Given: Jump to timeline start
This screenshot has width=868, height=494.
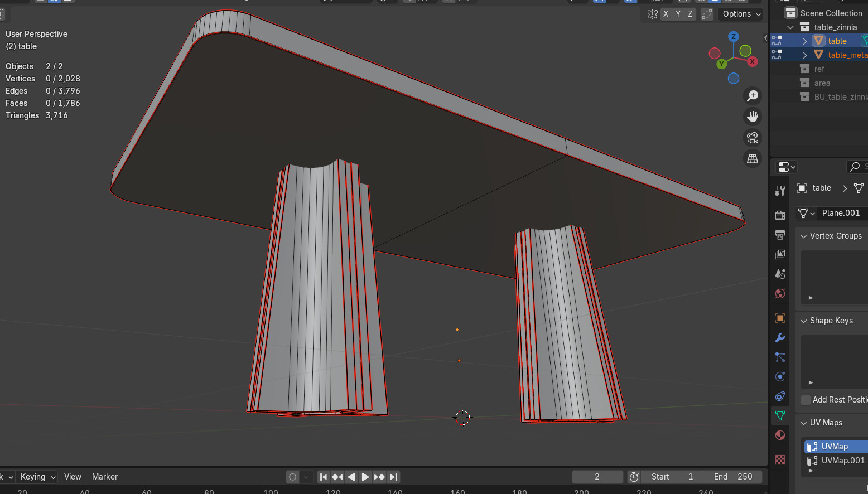Looking at the screenshot, I should (x=324, y=477).
